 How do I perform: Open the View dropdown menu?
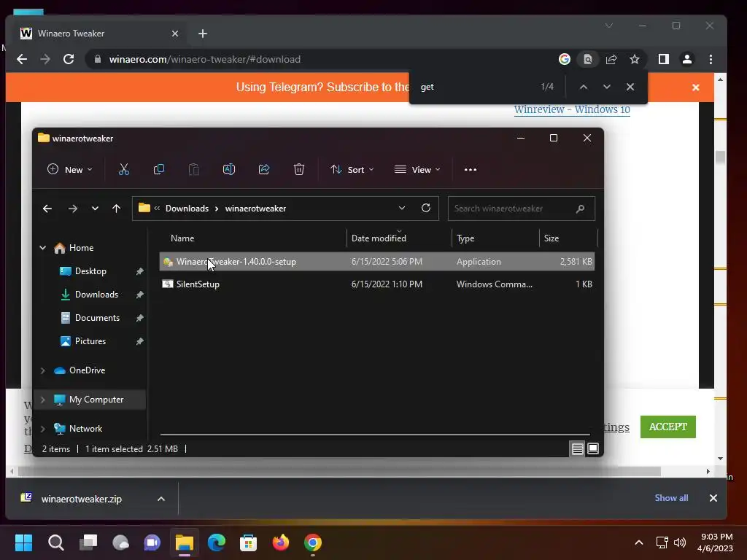click(417, 169)
